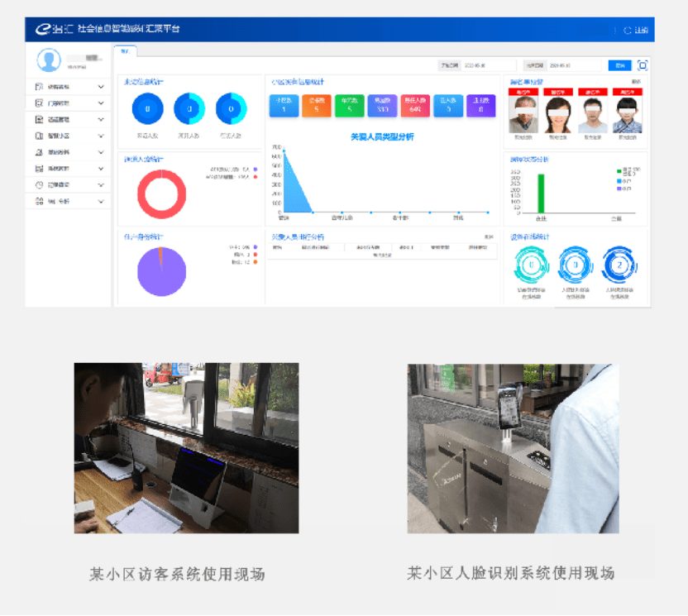Open the elderly man's blacklist photo

point(523,114)
